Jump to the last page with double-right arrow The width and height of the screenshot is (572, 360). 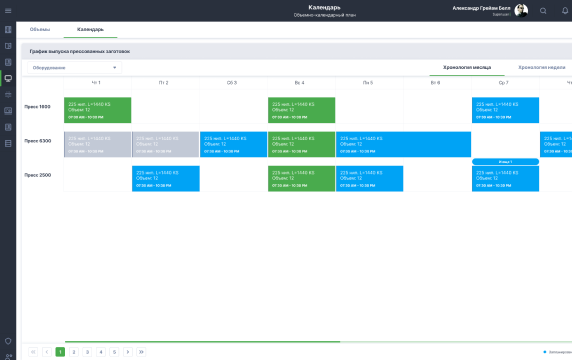point(141,352)
